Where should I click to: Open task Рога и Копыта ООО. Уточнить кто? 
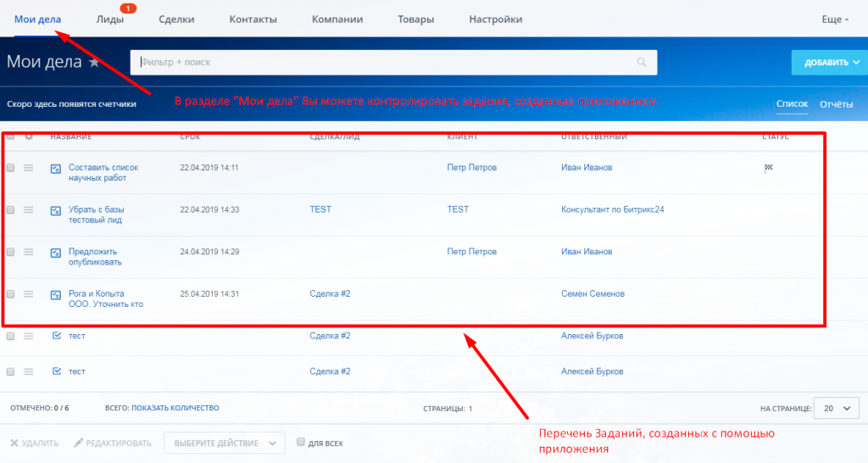[106, 298]
